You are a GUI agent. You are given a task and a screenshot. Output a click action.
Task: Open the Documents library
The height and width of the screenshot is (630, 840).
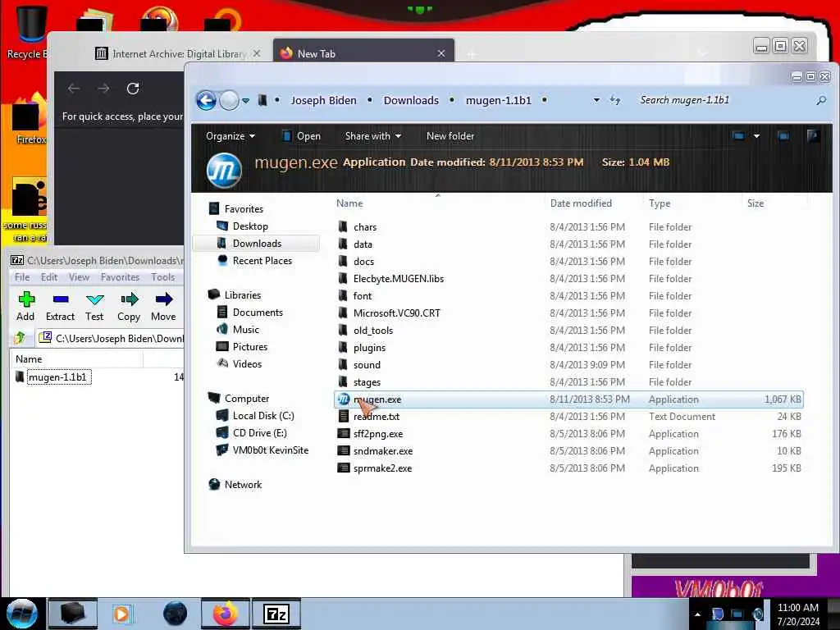[x=257, y=313]
